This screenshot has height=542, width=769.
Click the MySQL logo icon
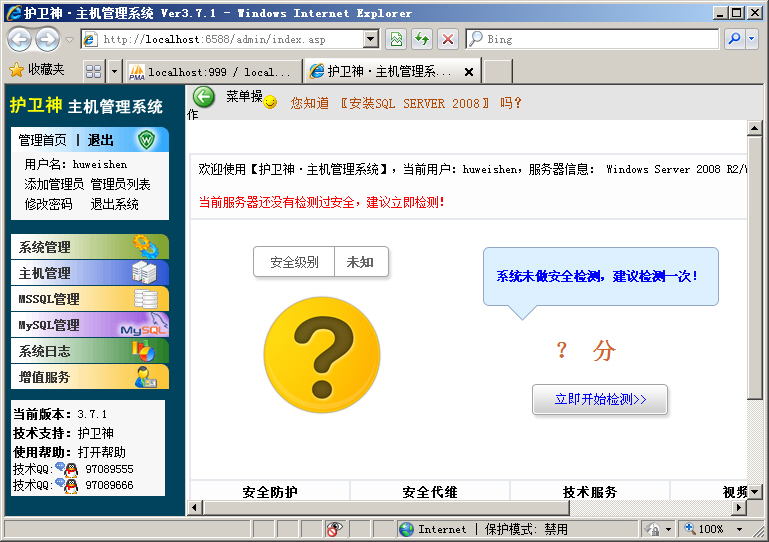pos(144,326)
